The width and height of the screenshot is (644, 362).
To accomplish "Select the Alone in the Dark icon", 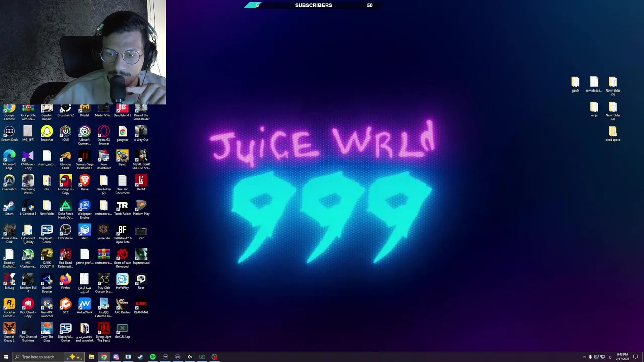I will [x=9, y=234].
